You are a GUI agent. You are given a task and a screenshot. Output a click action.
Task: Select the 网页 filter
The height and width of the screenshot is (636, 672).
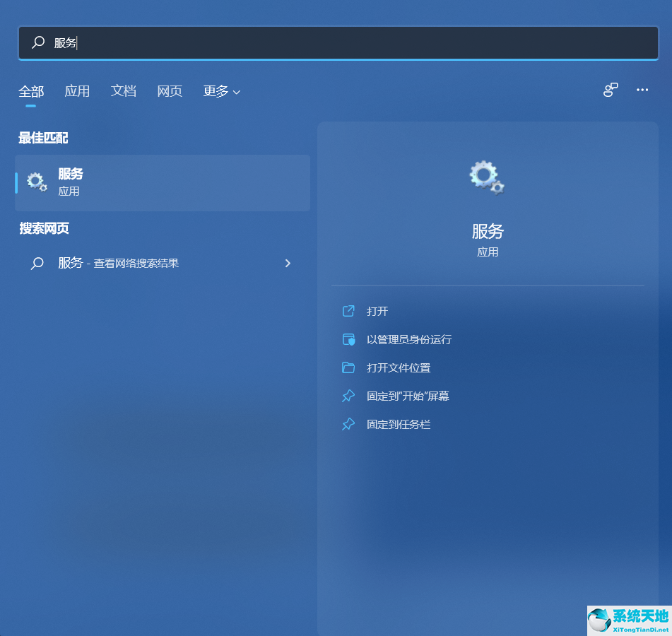[170, 91]
